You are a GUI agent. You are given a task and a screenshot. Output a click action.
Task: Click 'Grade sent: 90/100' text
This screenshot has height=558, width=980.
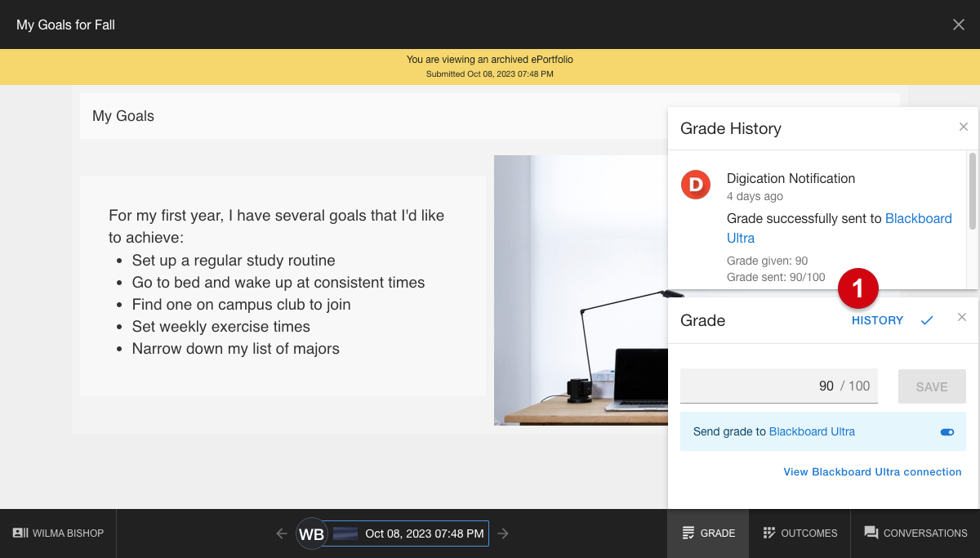(x=776, y=277)
